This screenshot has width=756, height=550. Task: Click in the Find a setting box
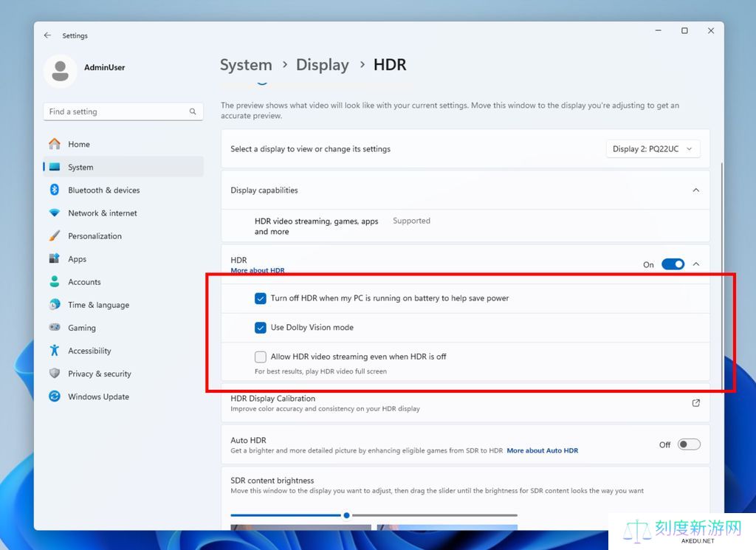123,111
